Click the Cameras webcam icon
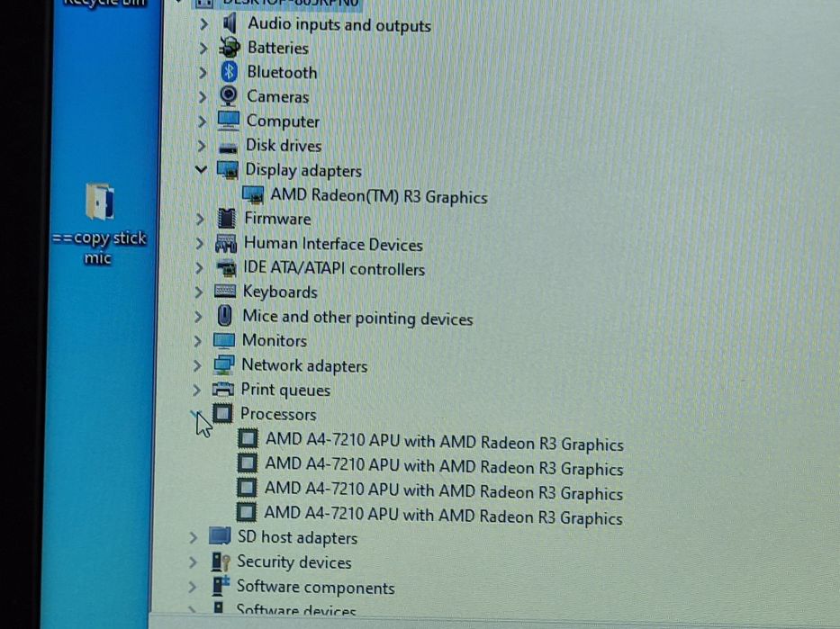840x629 pixels. [229, 95]
